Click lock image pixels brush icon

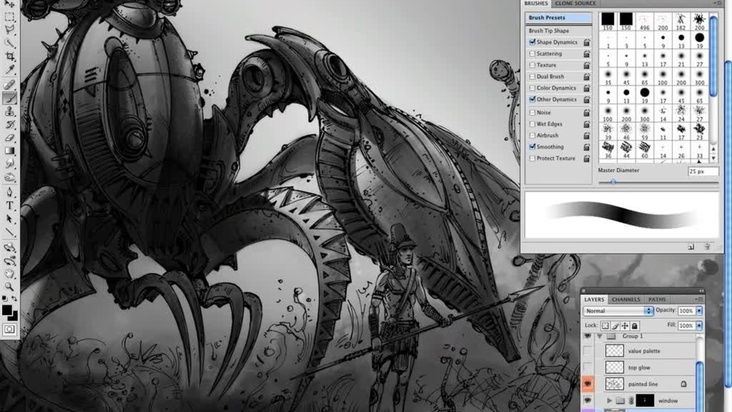[615, 326]
